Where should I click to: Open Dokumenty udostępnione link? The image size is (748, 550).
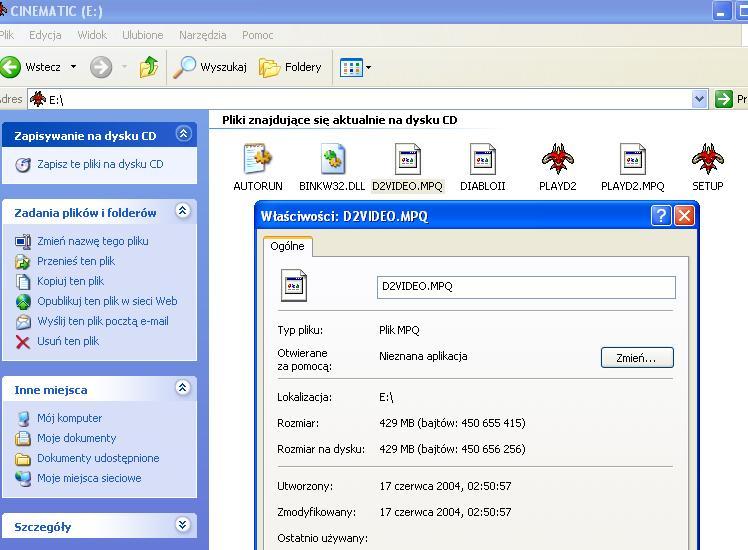tap(98, 458)
